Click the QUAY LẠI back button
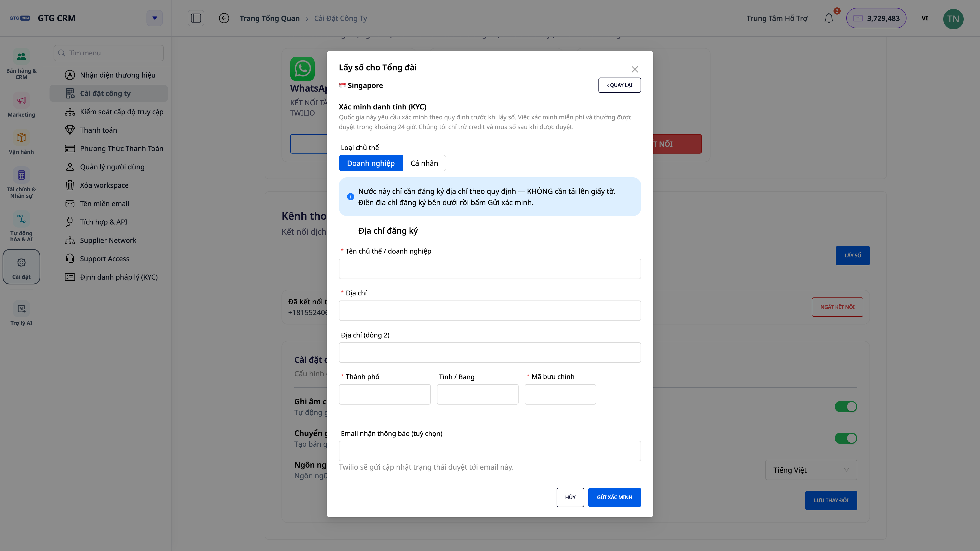The image size is (980, 551). click(x=619, y=85)
